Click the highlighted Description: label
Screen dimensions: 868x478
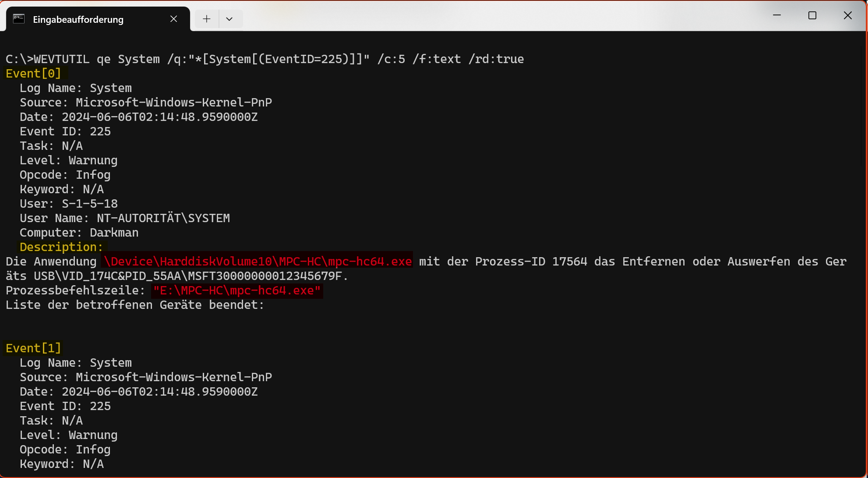click(61, 247)
